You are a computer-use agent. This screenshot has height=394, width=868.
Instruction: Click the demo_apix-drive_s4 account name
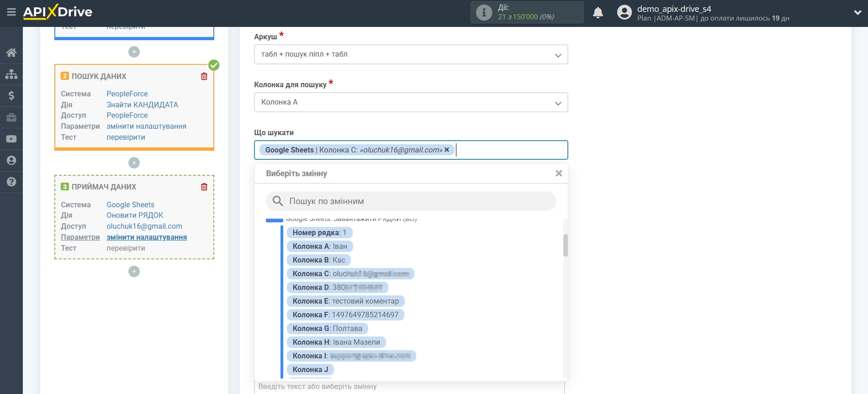coord(674,9)
